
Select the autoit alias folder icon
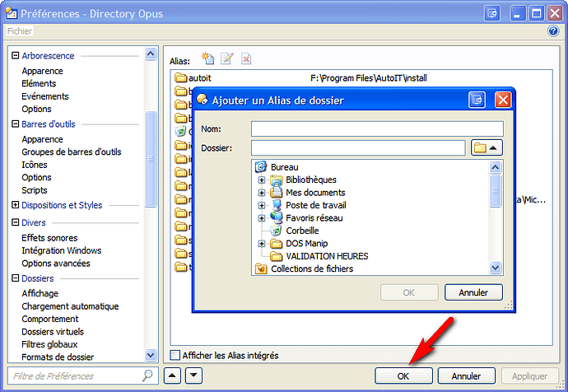tap(180, 78)
